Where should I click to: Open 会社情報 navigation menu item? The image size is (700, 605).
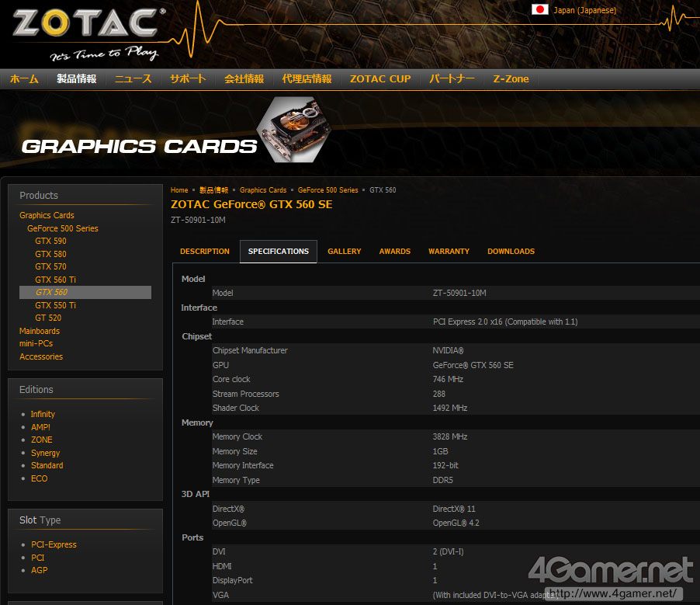point(244,79)
